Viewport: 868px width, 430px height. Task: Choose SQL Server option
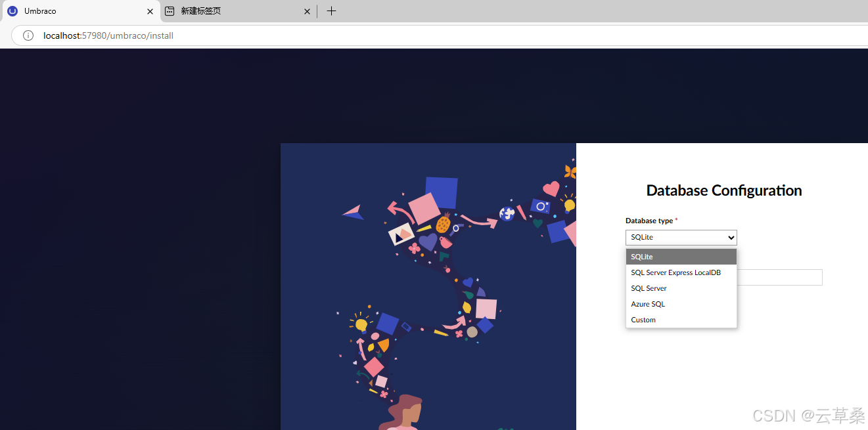coord(681,288)
